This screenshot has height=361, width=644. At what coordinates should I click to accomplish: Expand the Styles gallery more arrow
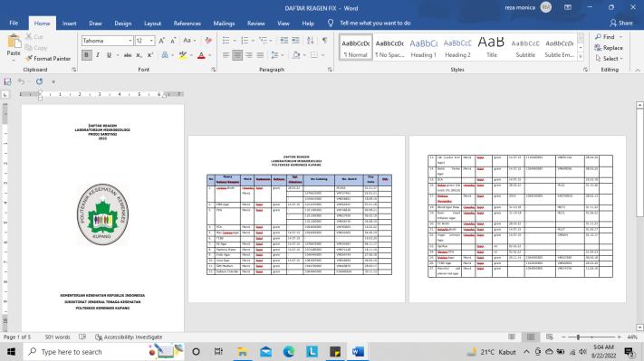581,57
